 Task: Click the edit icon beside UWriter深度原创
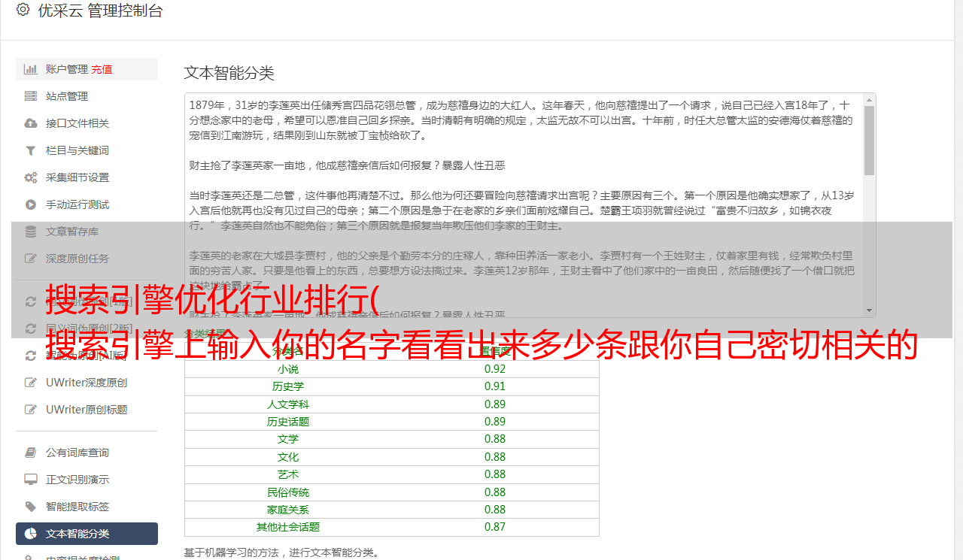(31, 383)
